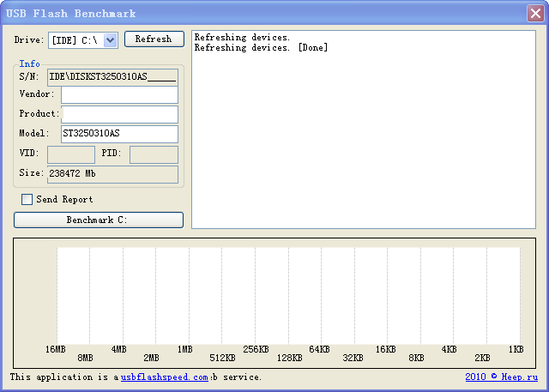
Task: Click the S/N field with IDE\DISKST3250310AS
Action: pyautogui.click(x=112, y=77)
